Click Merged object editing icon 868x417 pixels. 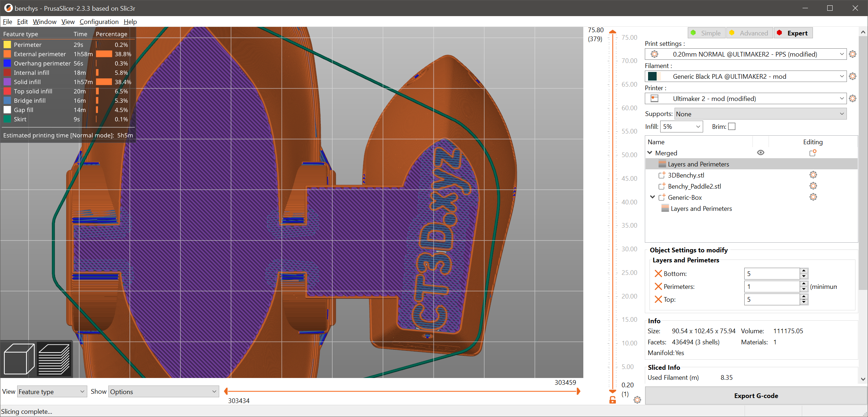tap(813, 153)
